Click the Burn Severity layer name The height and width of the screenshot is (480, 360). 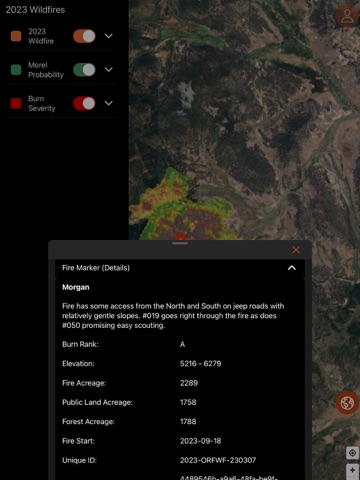(x=42, y=103)
